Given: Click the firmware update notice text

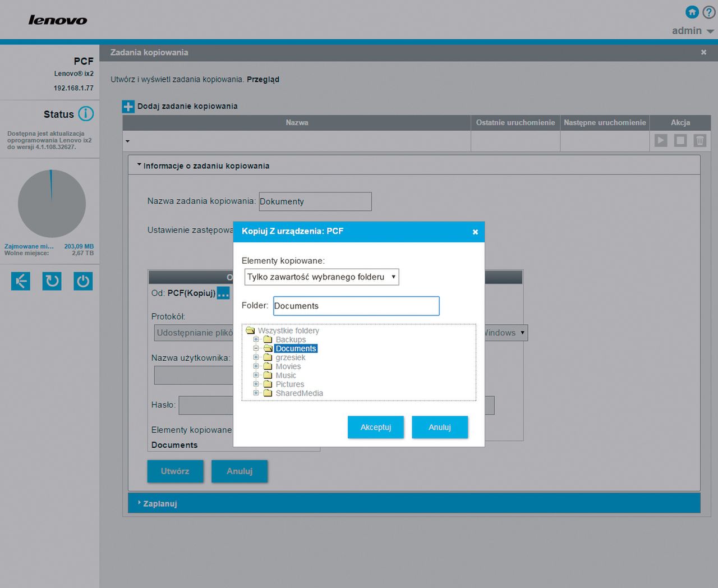Looking at the screenshot, I should tap(49, 140).
